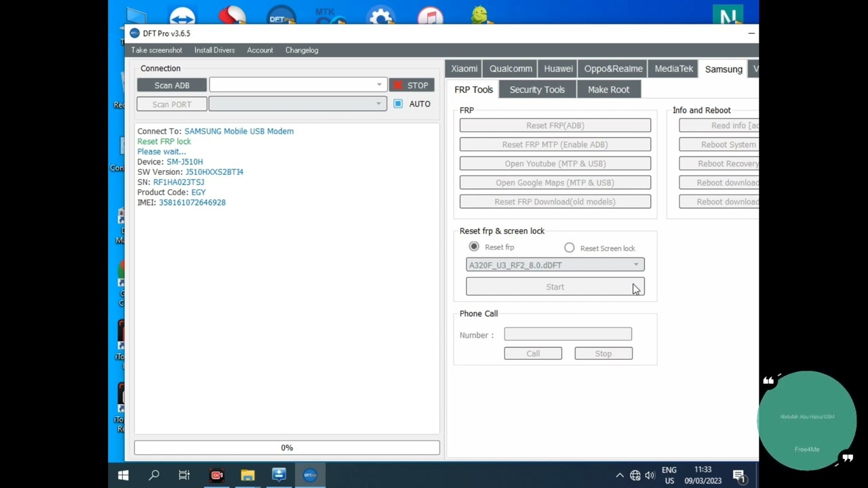Click Reset FRP(ADB) button
Image resolution: width=868 pixels, height=488 pixels.
555,125
